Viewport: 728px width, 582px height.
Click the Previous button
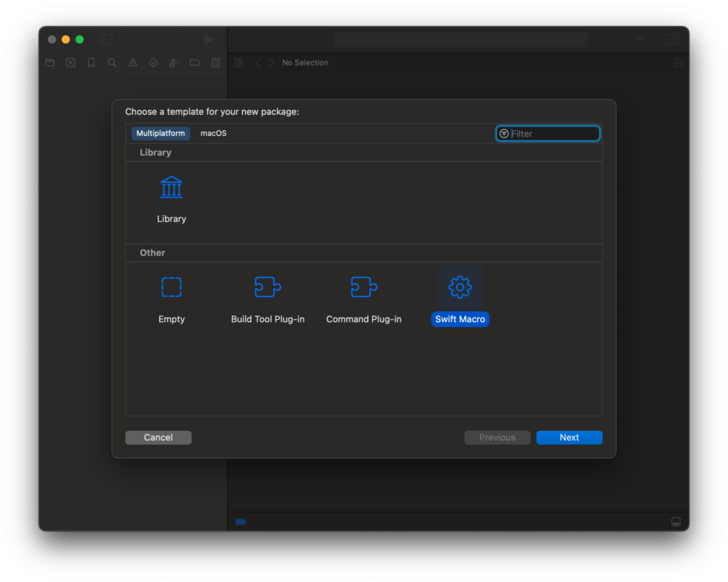point(497,437)
